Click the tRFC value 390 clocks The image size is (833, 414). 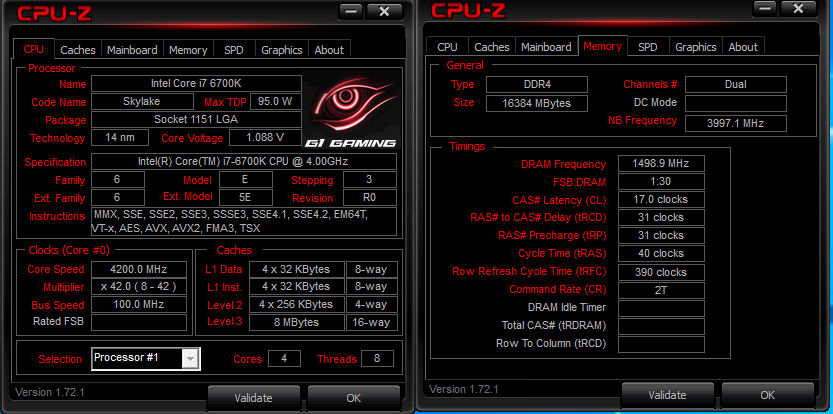pyautogui.click(x=661, y=272)
